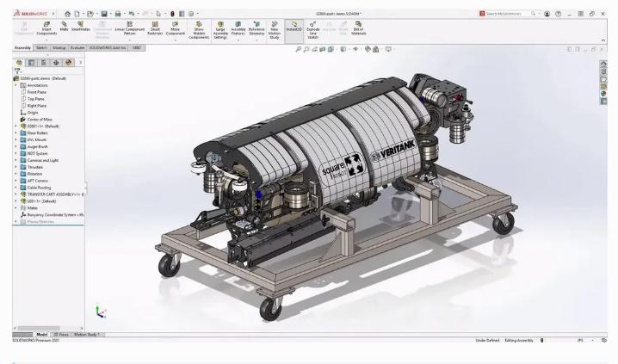Select the Top Plane item
The image size is (618, 364).
tap(35, 99)
